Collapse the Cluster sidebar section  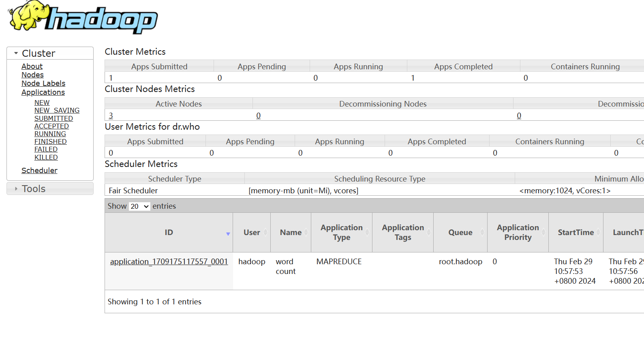point(16,53)
